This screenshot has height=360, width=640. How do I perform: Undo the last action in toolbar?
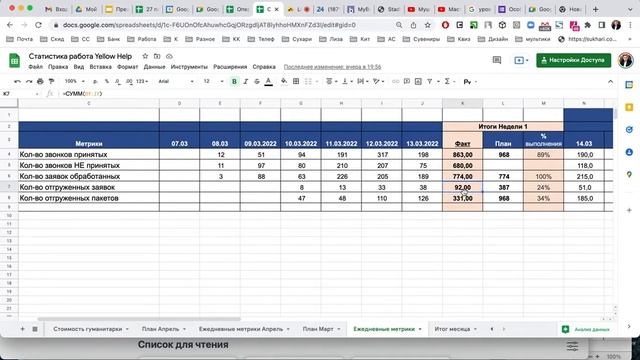tap(17, 82)
